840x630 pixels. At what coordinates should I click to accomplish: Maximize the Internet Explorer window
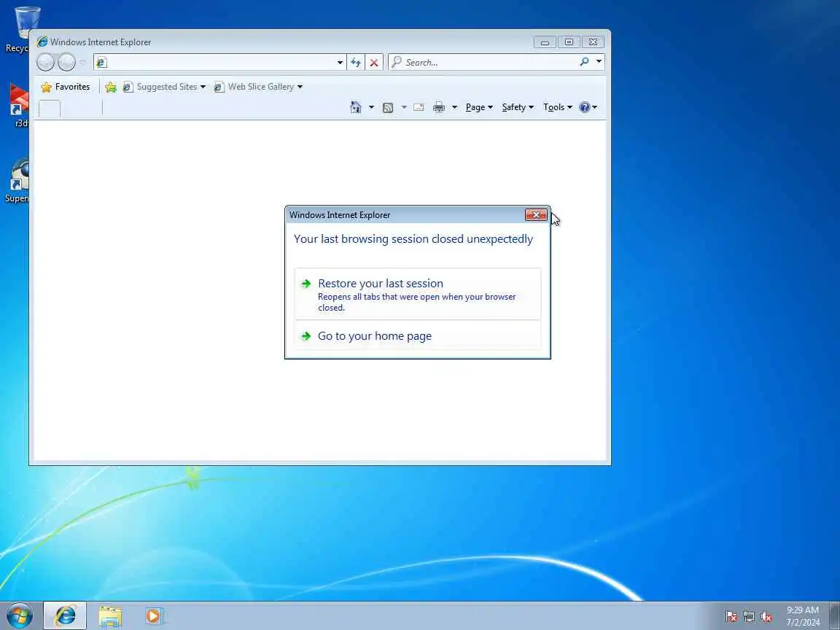click(569, 42)
